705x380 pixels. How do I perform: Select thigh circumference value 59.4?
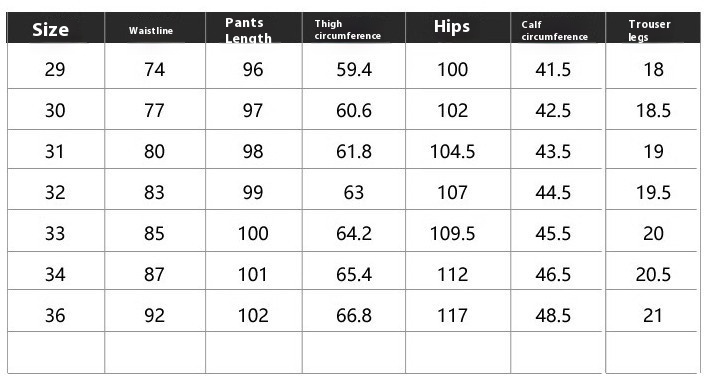(354, 70)
